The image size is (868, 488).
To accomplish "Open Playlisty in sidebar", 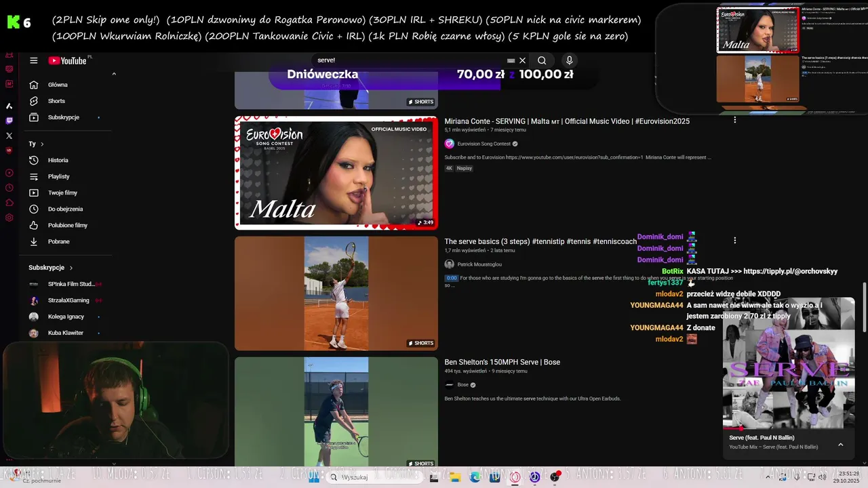I will (58, 176).
